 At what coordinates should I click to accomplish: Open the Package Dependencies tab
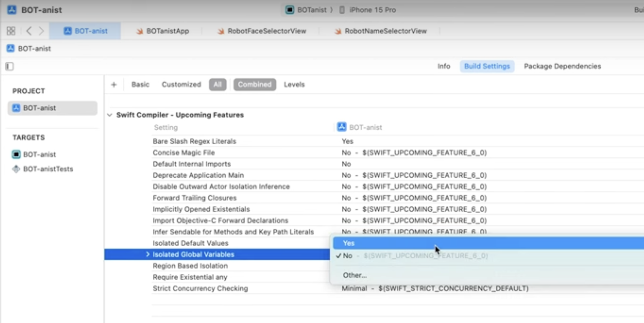click(x=562, y=66)
